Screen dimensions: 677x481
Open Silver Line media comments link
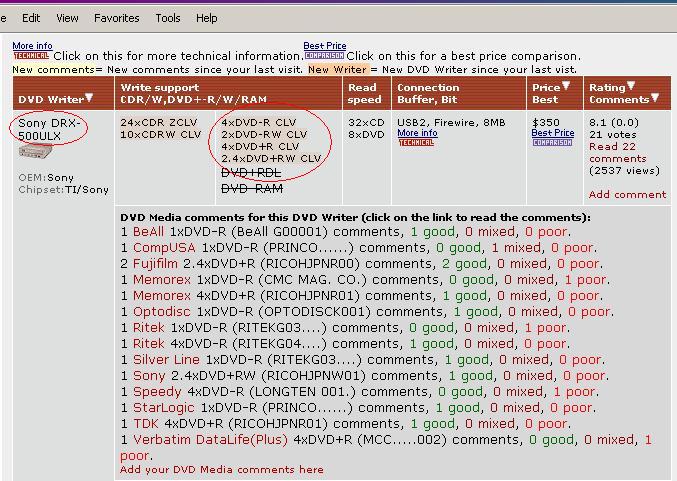[166, 360]
